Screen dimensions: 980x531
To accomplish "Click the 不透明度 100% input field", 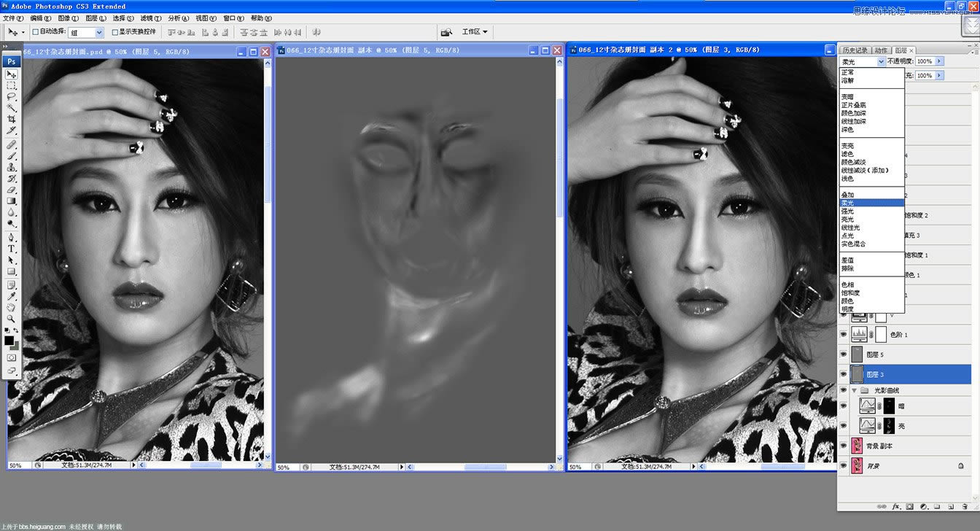I will tap(925, 61).
